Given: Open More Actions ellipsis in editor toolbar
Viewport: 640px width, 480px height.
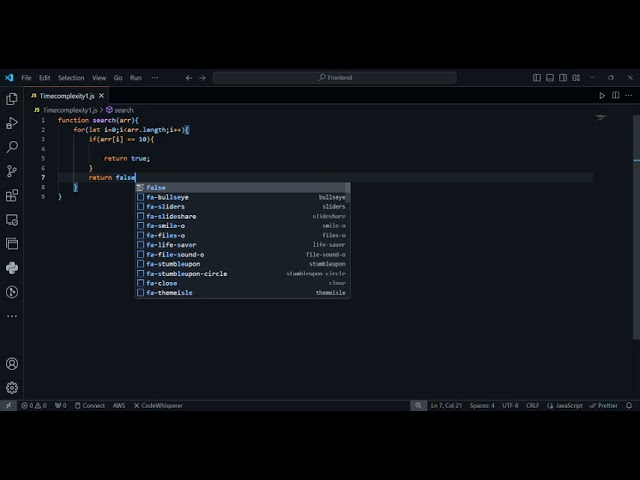Looking at the screenshot, I should pyautogui.click(x=629, y=96).
